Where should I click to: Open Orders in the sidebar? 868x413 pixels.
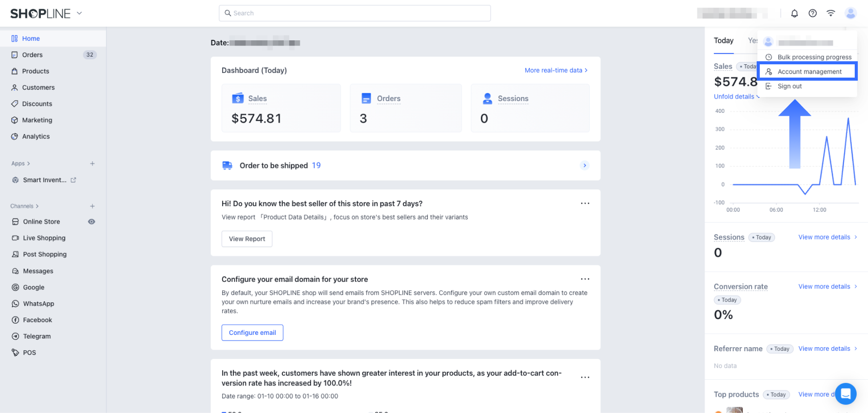32,55
